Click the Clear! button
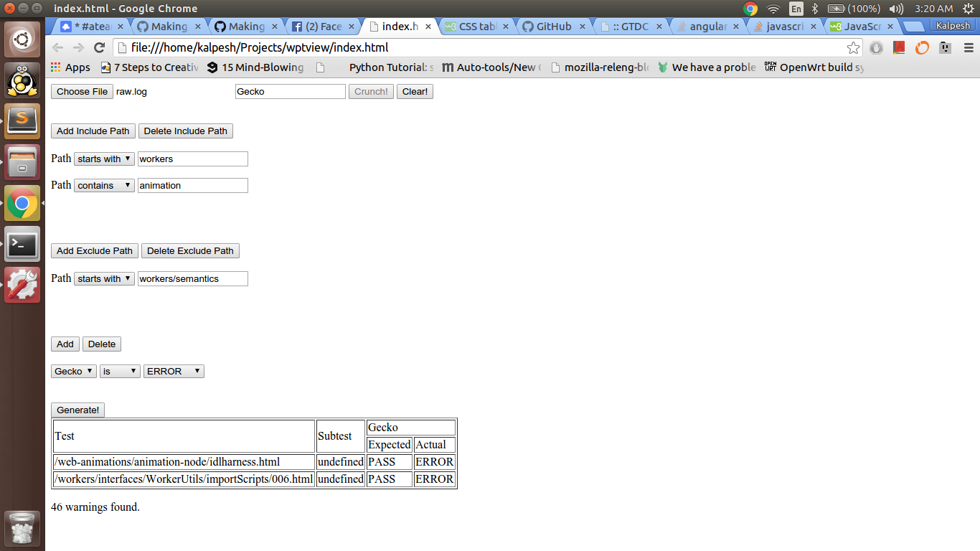The height and width of the screenshot is (551, 980). point(415,92)
